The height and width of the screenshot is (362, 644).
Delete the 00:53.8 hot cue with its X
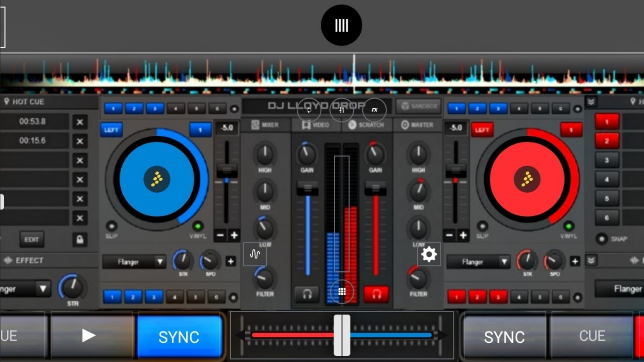point(79,122)
